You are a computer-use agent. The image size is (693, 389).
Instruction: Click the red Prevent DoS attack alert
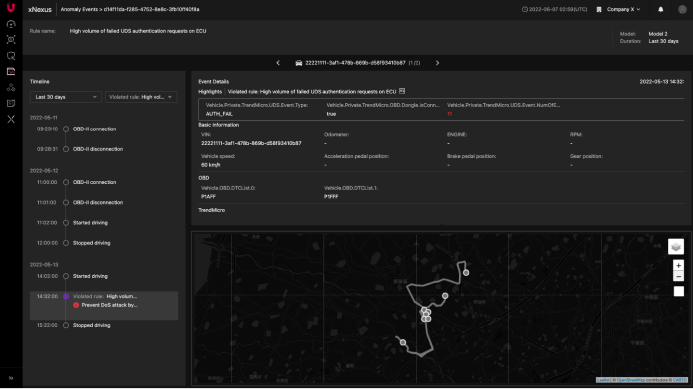point(106,305)
